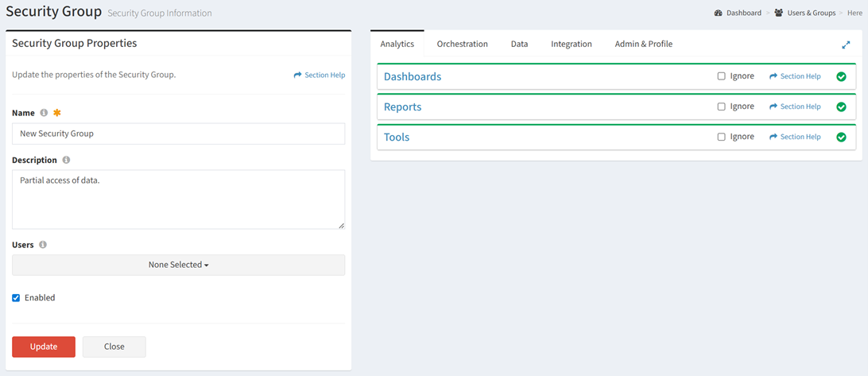
Task: Expand the Tools section
Action: click(x=397, y=137)
